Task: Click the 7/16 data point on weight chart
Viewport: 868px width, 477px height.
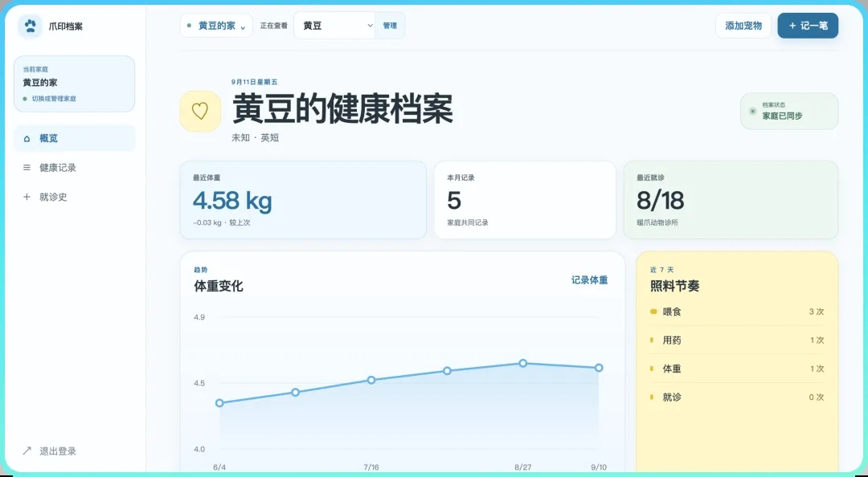Action: coord(371,380)
